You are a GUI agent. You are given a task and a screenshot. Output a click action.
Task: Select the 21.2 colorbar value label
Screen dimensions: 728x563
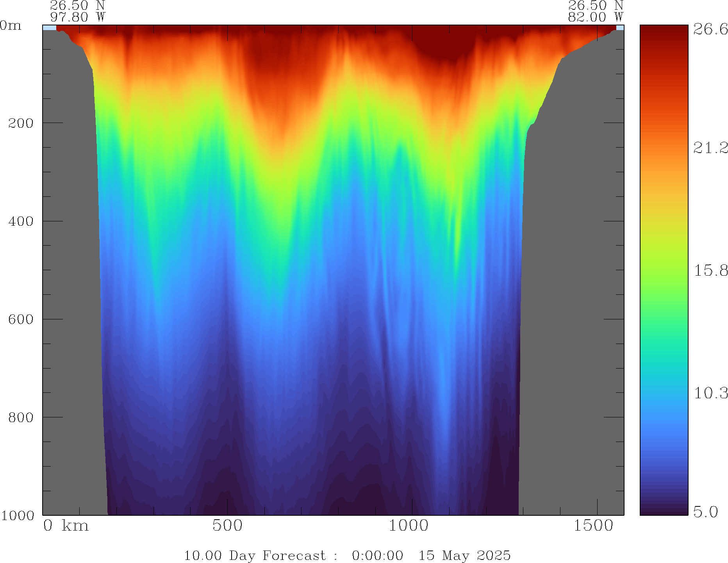pos(710,148)
